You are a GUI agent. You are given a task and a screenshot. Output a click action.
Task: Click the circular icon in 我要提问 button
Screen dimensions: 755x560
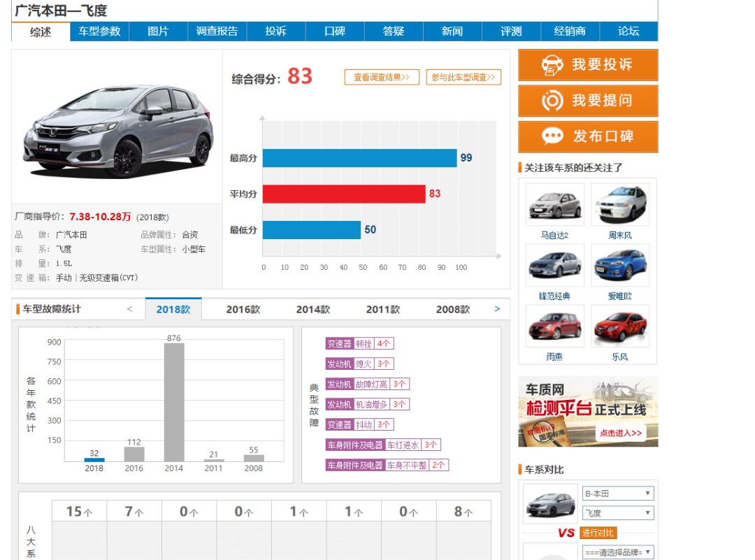click(x=552, y=101)
